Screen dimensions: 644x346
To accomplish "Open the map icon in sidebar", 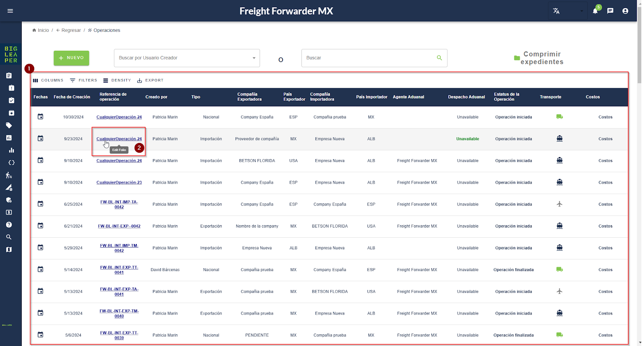I will (x=9, y=250).
